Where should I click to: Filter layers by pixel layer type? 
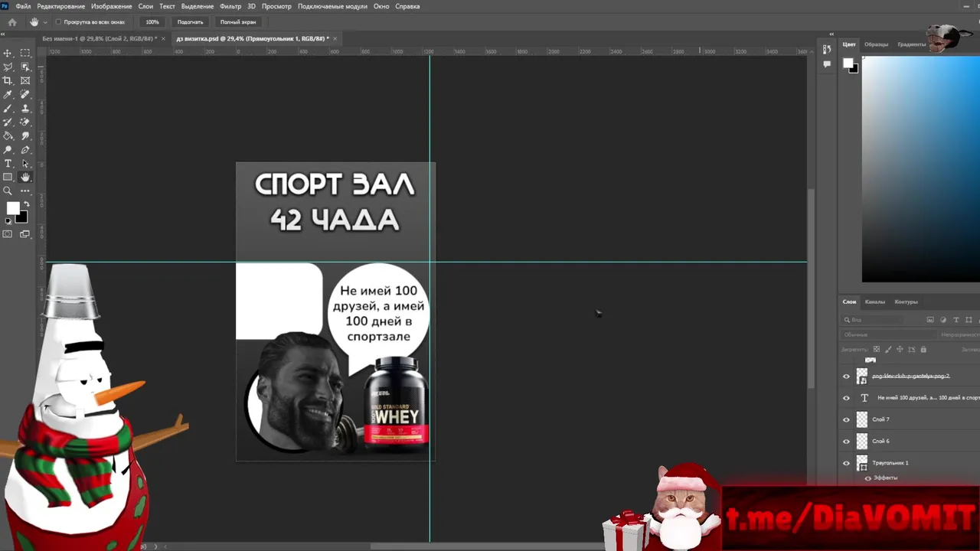pos(930,320)
